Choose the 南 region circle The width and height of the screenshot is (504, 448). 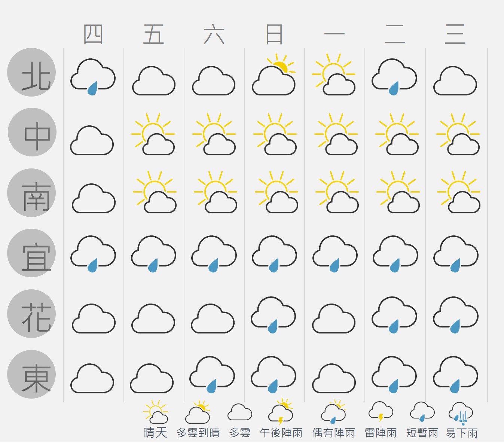[31, 193]
